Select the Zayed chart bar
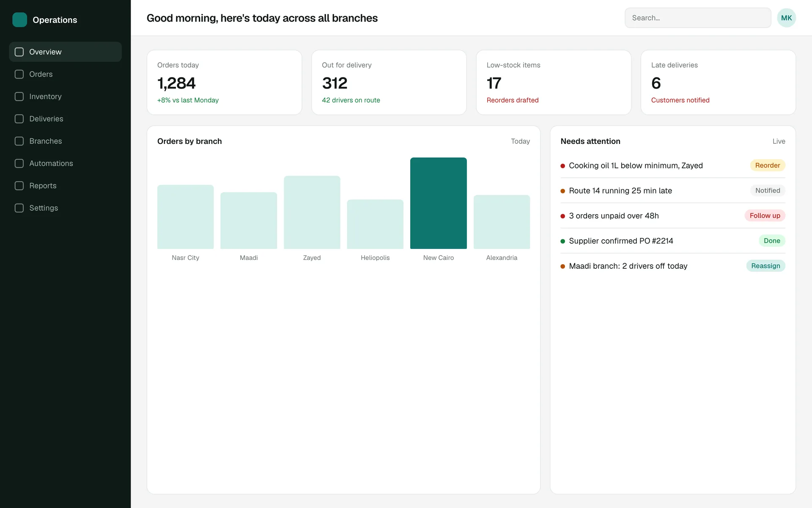Screen dimensions: 812x508 (312, 213)
